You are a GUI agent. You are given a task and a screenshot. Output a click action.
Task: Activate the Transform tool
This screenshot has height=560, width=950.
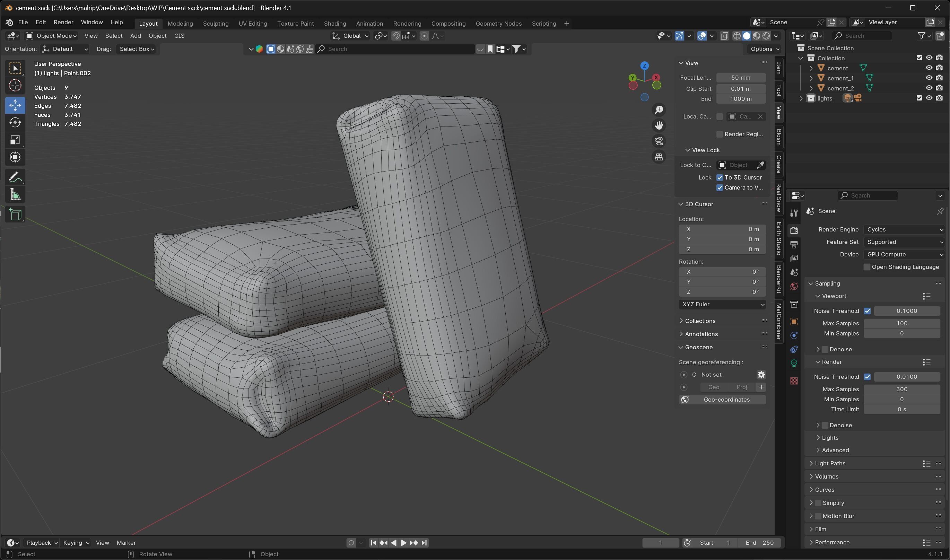[15, 157]
